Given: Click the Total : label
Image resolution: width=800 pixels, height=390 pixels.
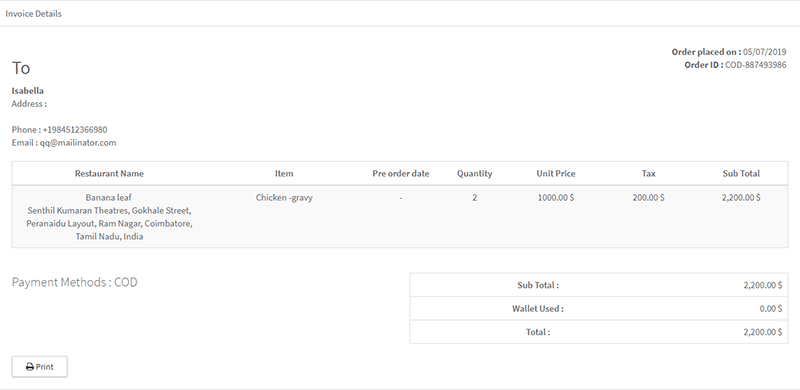Looking at the screenshot, I should (538, 332).
